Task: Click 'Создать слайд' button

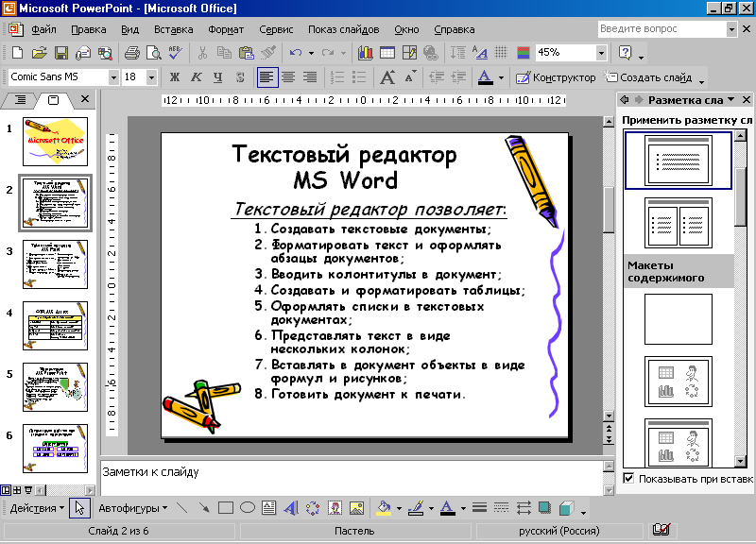Action: click(x=649, y=77)
